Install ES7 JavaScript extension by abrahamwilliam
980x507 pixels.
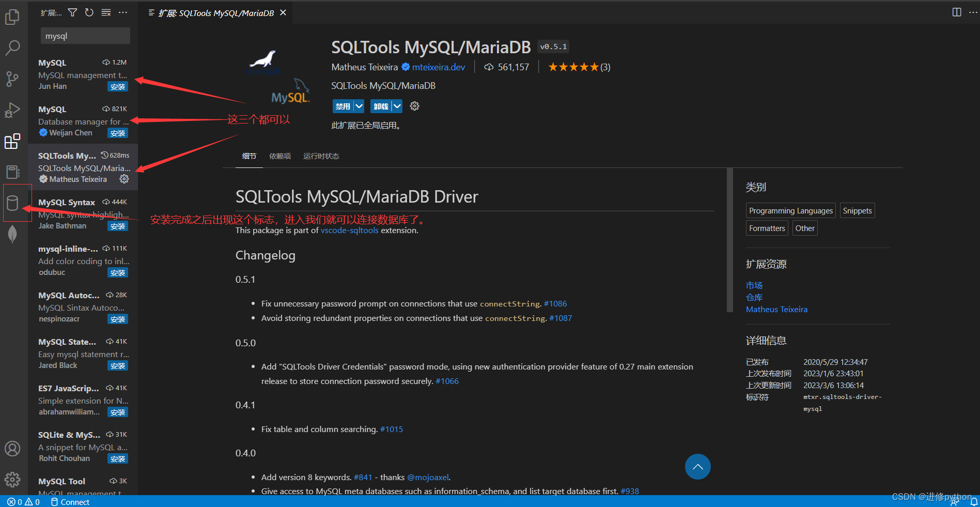[118, 412]
